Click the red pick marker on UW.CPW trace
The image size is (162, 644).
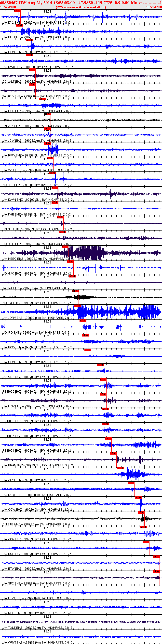point(88,350)
